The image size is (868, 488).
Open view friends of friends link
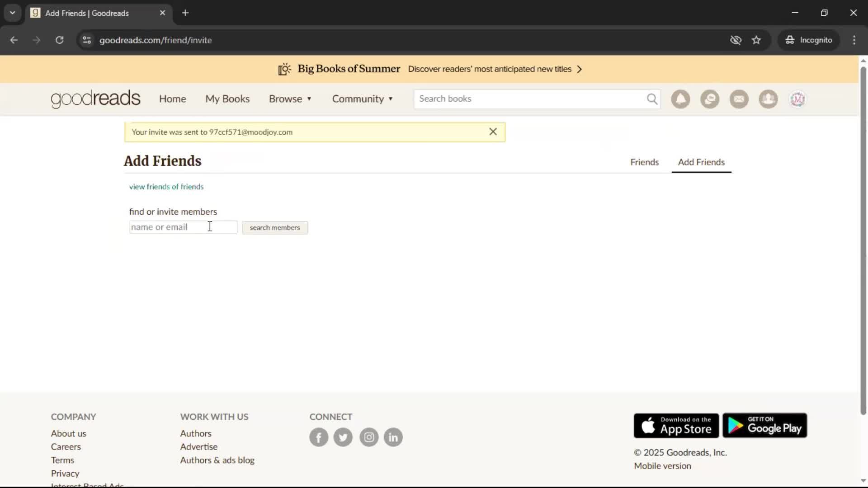point(166,187)
